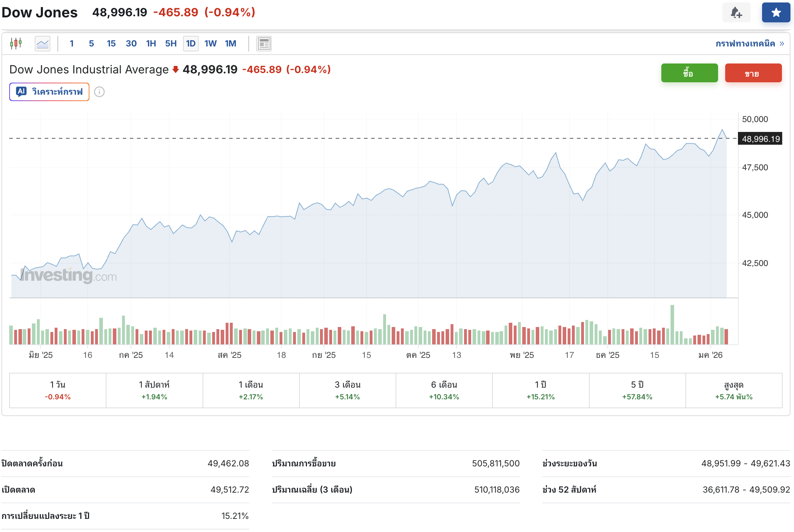Switch chart to 1W interval
Image resolution: width=794 pixels, height=532 pixels.
[x=210, y=44]
